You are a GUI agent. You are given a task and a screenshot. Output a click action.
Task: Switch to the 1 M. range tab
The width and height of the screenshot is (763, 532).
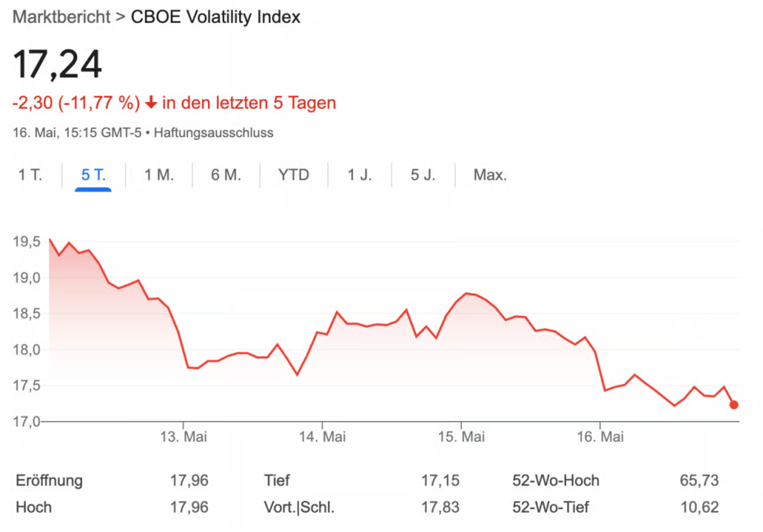pos(159,176)
